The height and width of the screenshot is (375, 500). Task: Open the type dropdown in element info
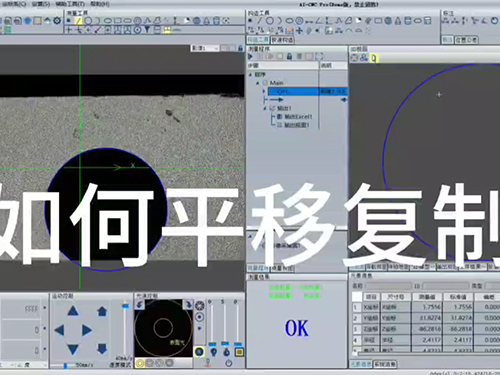pos(493,286)
